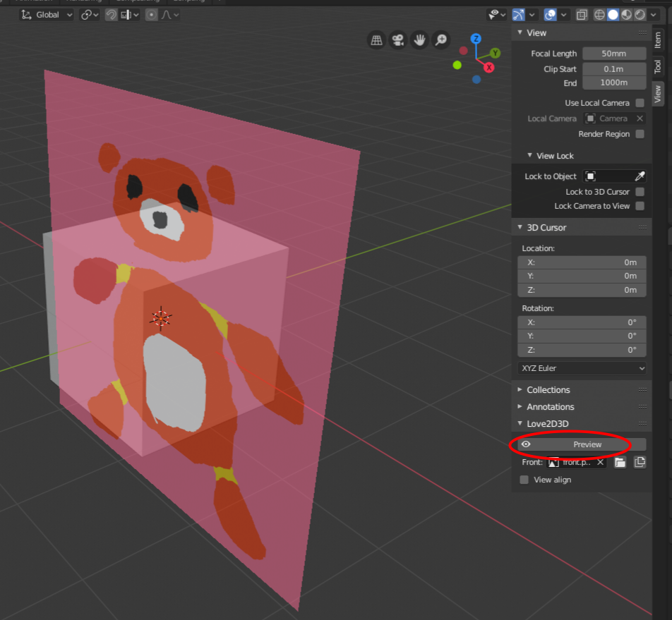Click the cursor Location Z field
The height and width of the screenshot is (620, 672).
tap(582, 291)
